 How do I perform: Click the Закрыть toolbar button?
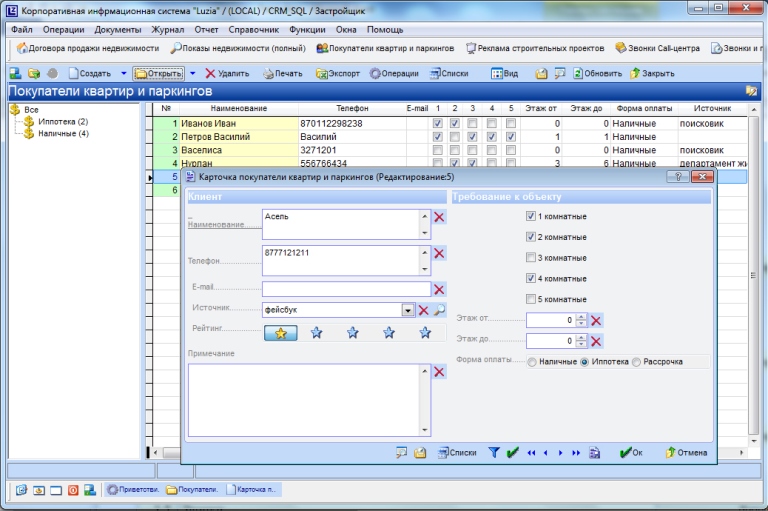tap(652, 73)
